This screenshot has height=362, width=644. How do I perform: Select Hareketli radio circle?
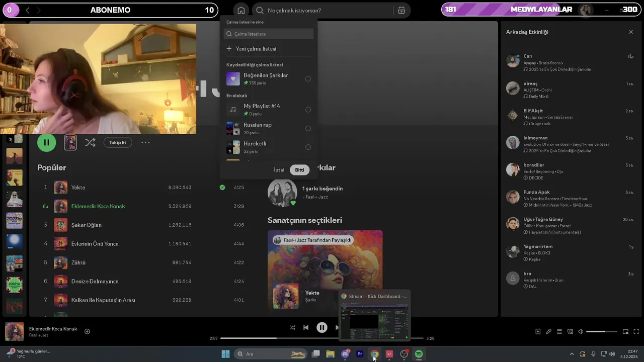tap(308, 147)
